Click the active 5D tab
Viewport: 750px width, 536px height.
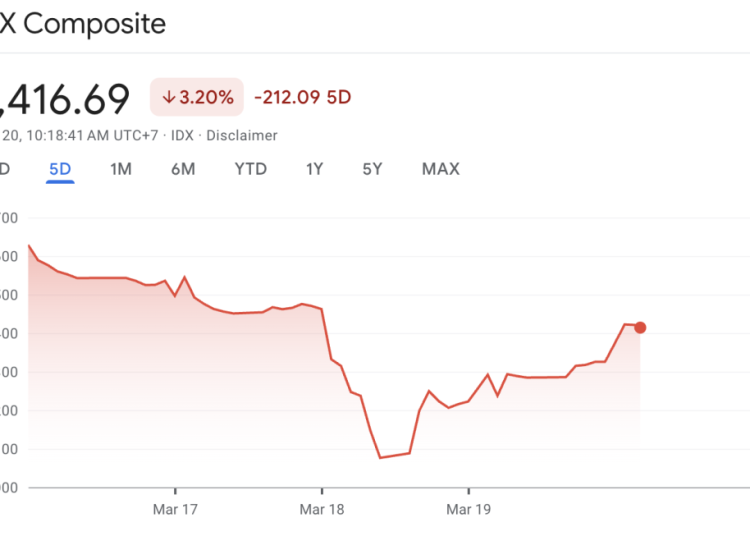pos(60,169)
